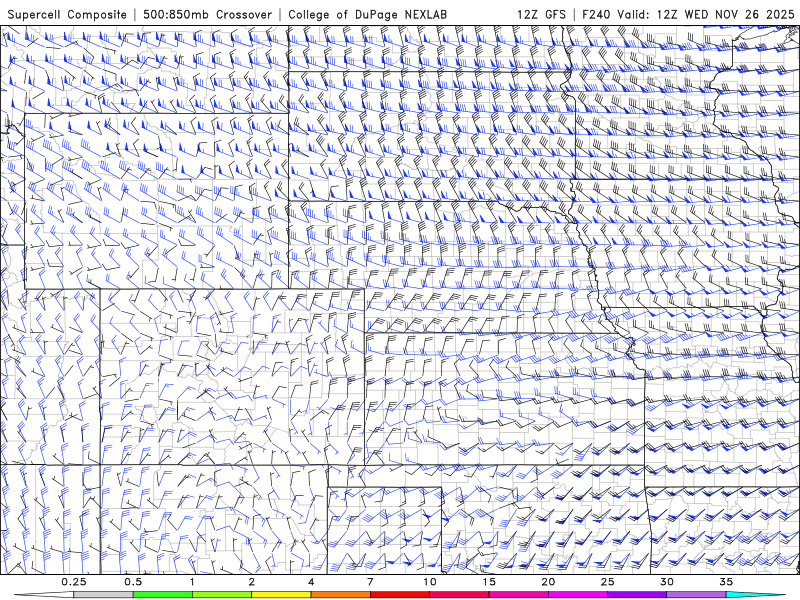Pick the orange color bar segment
The height and width of the screenshot is (600, 800).
pyautogui.click(x=340, y=595)
